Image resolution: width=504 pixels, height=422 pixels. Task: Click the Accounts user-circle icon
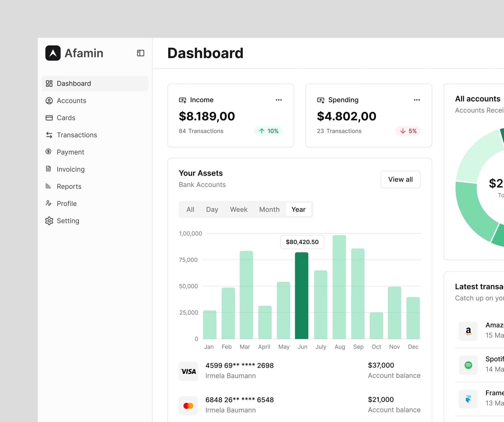tap(49, 101)
